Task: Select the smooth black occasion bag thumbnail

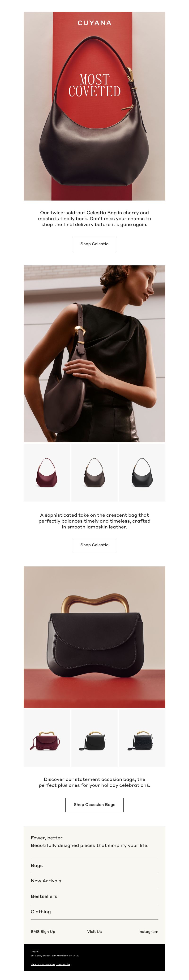Action: [94, 738]
